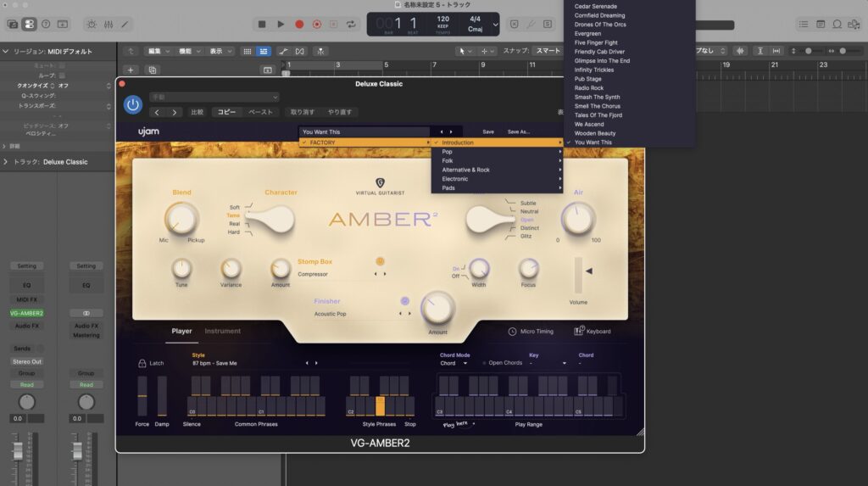Open the 表示 menu in tracks area

(x=220, y=51)
